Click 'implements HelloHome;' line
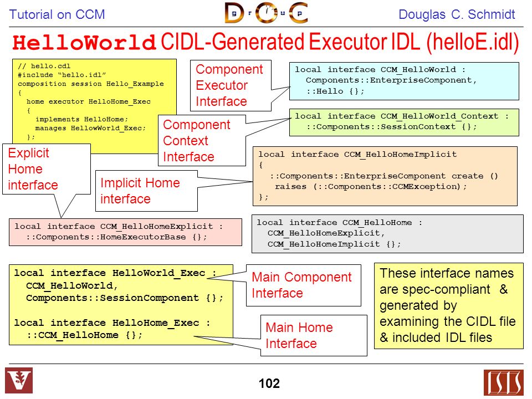532x399 pixels. coord(82,119)
